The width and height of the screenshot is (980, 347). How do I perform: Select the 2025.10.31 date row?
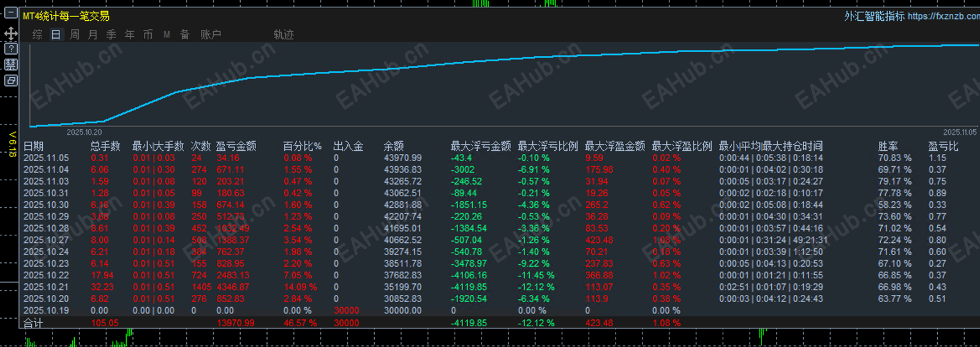(x=46, y=193)
